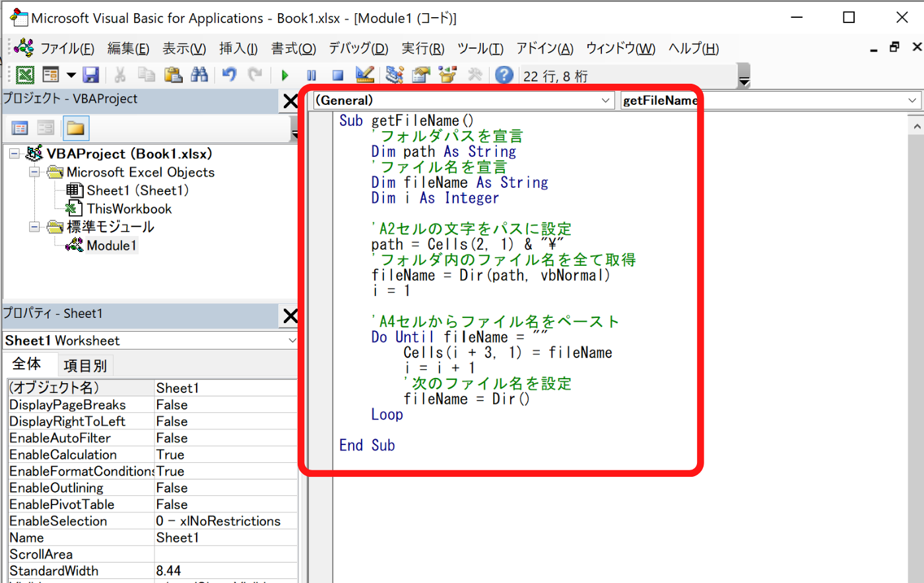The width and height of the screenshot is (924, 583).
Task: Save the workbook with the floppy icon
Action: point(90,75)
